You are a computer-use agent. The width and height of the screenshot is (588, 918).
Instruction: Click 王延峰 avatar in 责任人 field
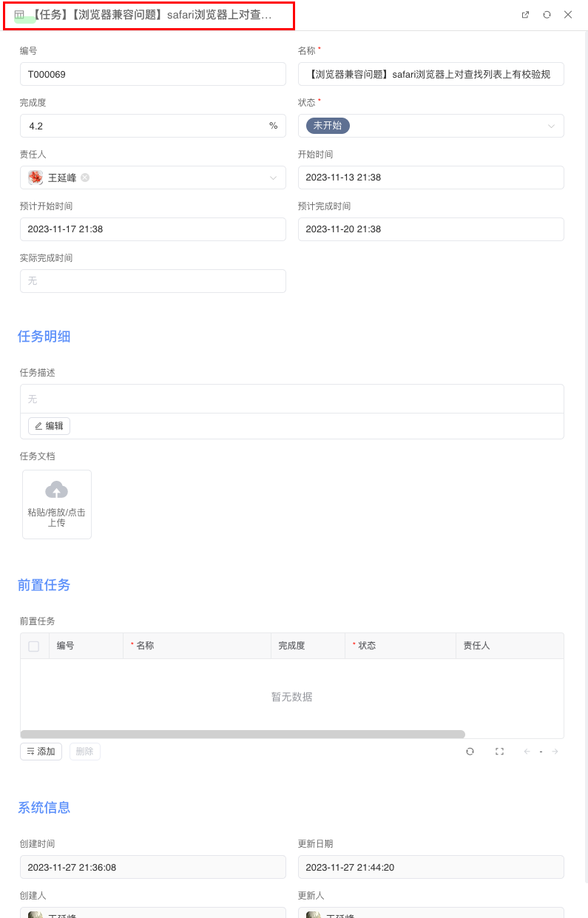(x=36, y=178)
